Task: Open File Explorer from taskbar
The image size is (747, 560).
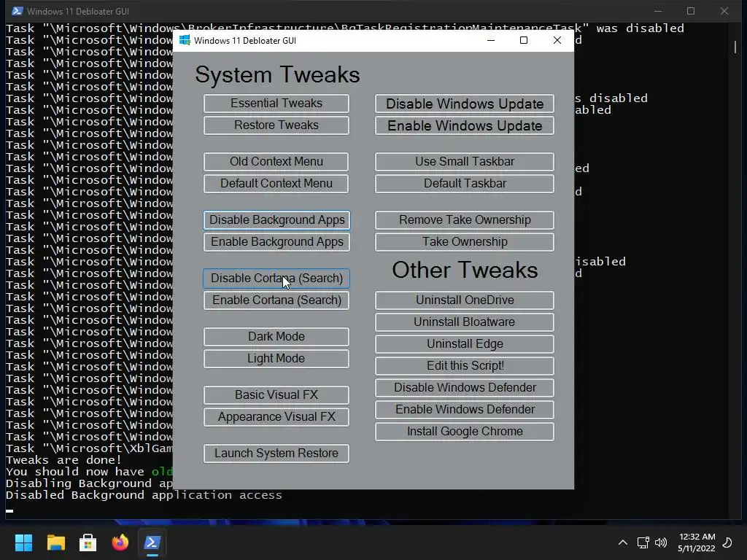Action: click(x=55, y=542)
